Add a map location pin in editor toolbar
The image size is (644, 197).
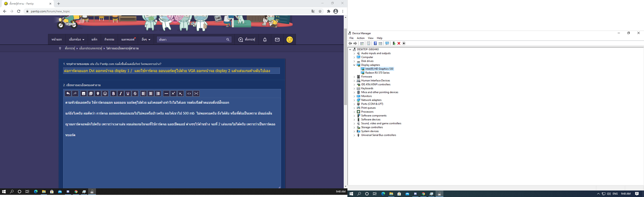click(98, 93)
